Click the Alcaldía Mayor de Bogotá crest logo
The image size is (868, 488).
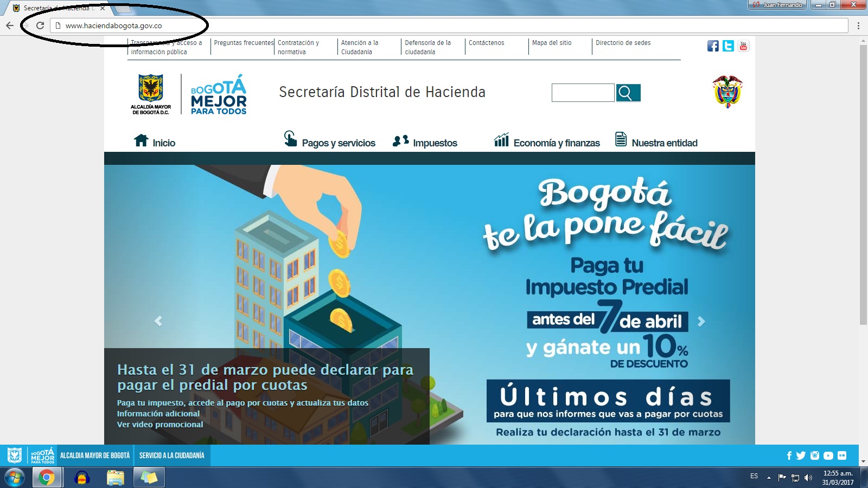coord(151,94)
